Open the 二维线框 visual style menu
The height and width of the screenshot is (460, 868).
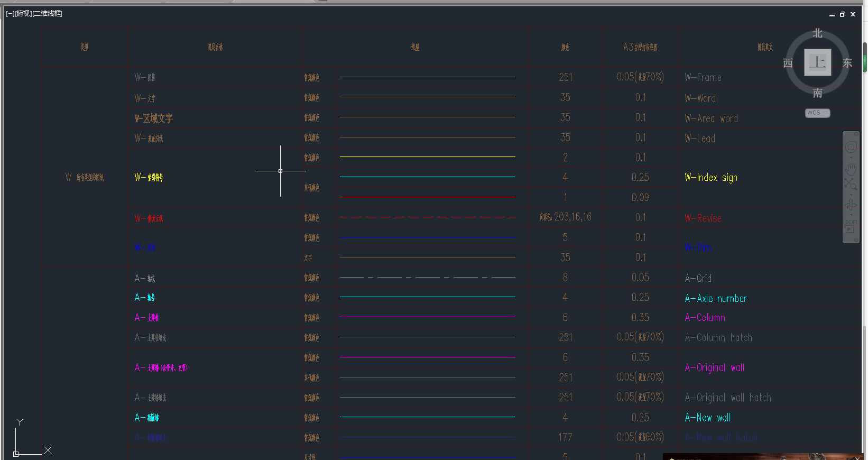[48, 14]
